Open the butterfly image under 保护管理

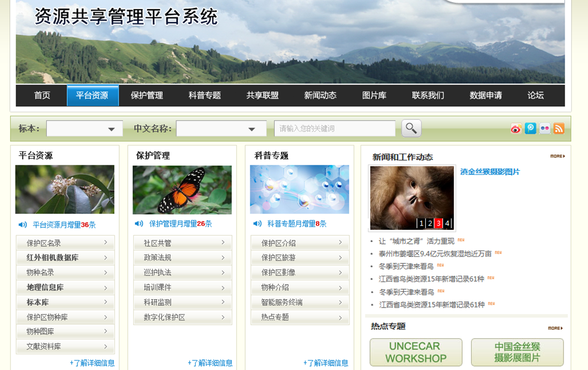coord(182,190)
